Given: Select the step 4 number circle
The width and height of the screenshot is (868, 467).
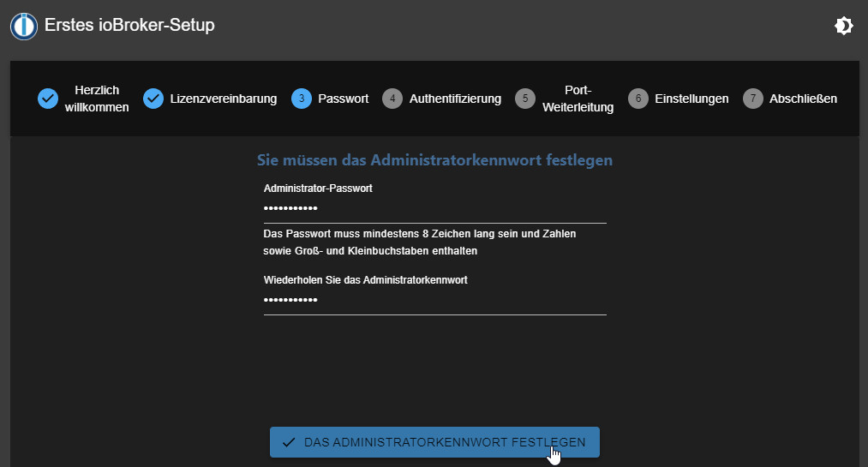Looking at the screenshot, I should [392, 99].
